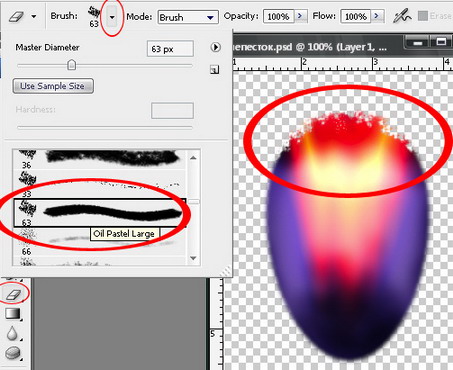
Task: Click the disabled Hardness field
Action: tap(172, 111)
